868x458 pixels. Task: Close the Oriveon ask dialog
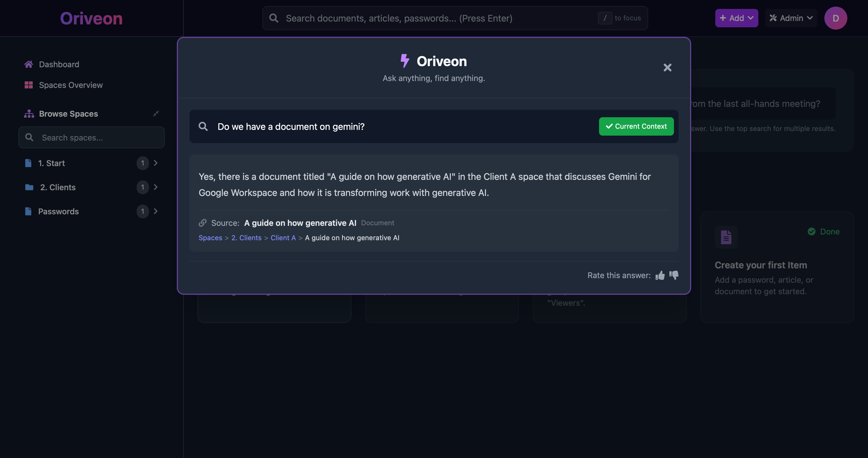point(668,68)
